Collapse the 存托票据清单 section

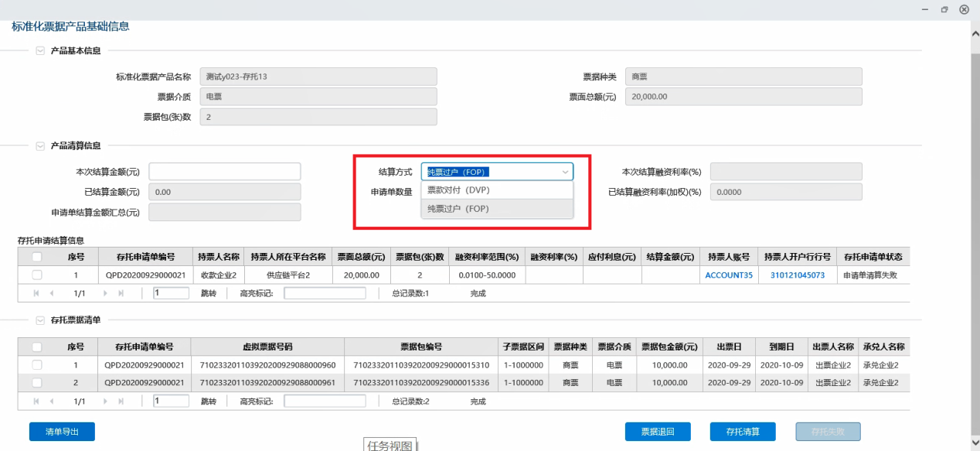point(41,319)
